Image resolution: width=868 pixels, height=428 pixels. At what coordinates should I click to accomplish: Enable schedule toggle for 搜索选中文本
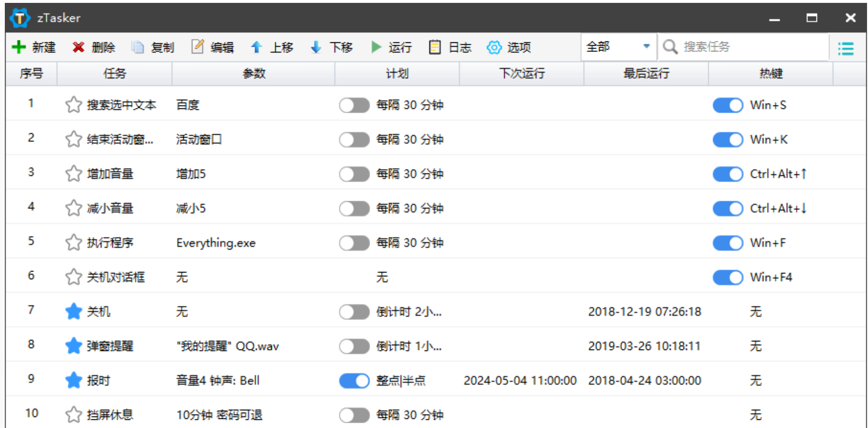[x=354, y=105]
